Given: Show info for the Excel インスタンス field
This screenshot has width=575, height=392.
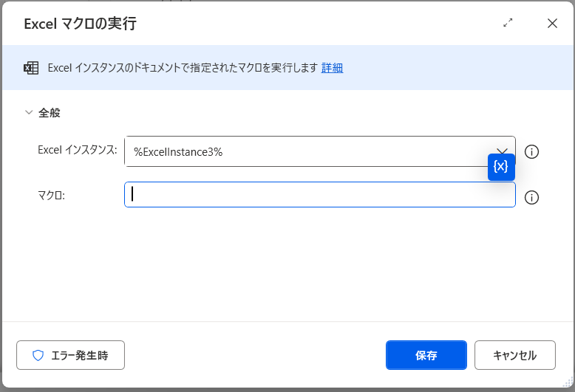Looking at the screenshot, I should (x=531, y=151).
